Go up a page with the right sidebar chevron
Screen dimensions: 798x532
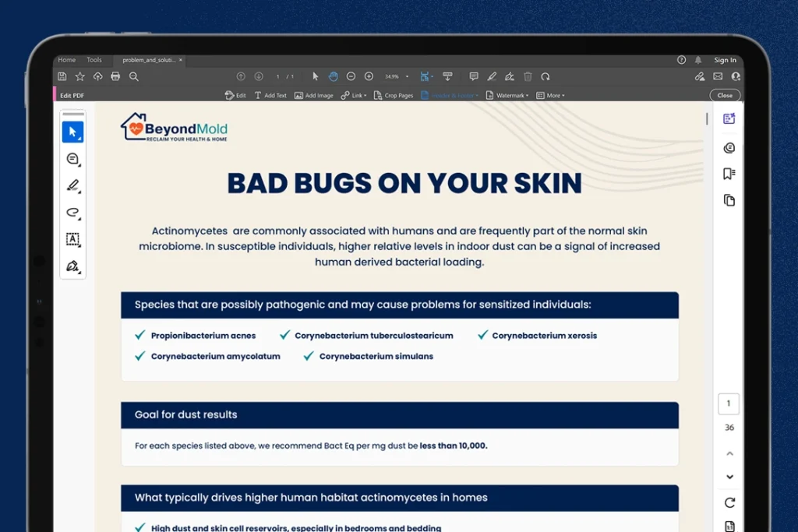tap(729, 453)
